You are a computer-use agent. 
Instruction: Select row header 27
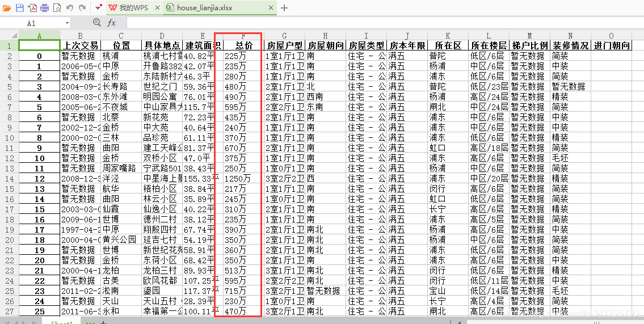tap(9, 312)
